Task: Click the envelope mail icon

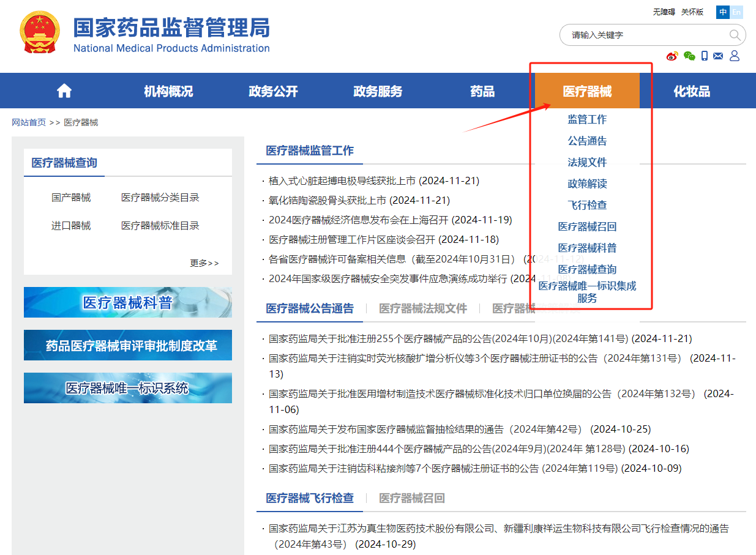Action: tap(718, 56)
